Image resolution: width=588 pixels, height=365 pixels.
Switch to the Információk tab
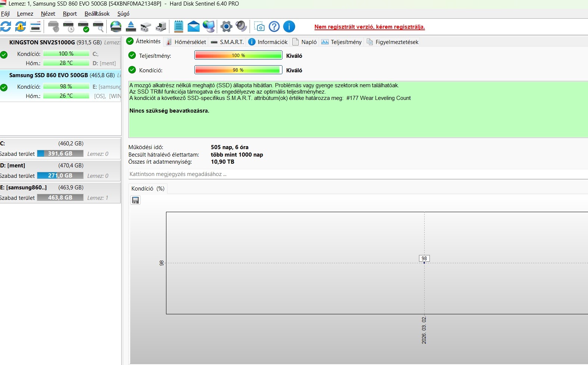[x=268, y=42]
